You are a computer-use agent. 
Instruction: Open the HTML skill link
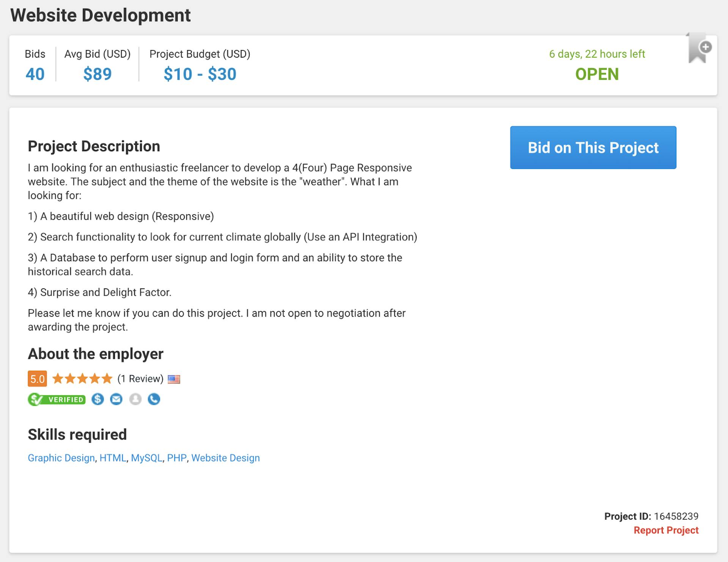pyautogui.click(x=113, y=458)
